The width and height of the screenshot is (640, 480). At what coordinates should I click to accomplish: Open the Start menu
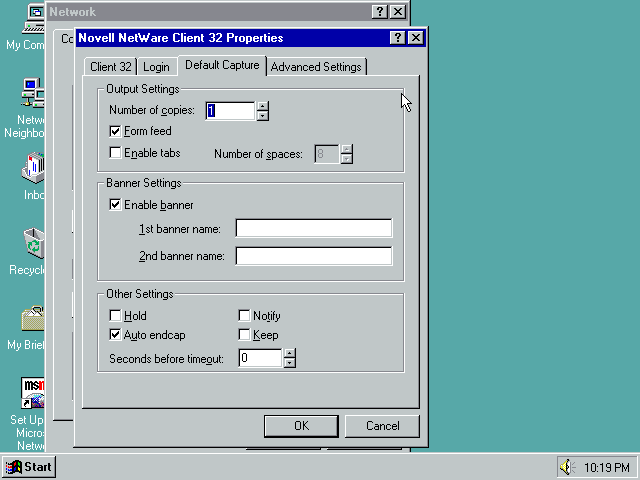point(29,467)
